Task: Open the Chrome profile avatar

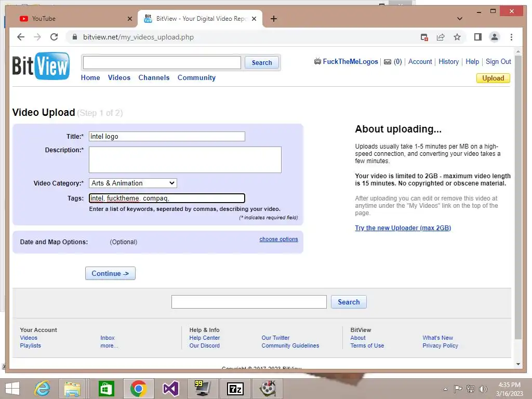Action: [495, 37]
